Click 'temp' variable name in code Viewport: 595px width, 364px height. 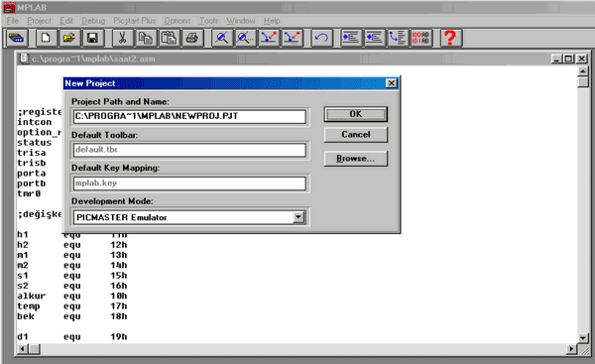[29, 306]
